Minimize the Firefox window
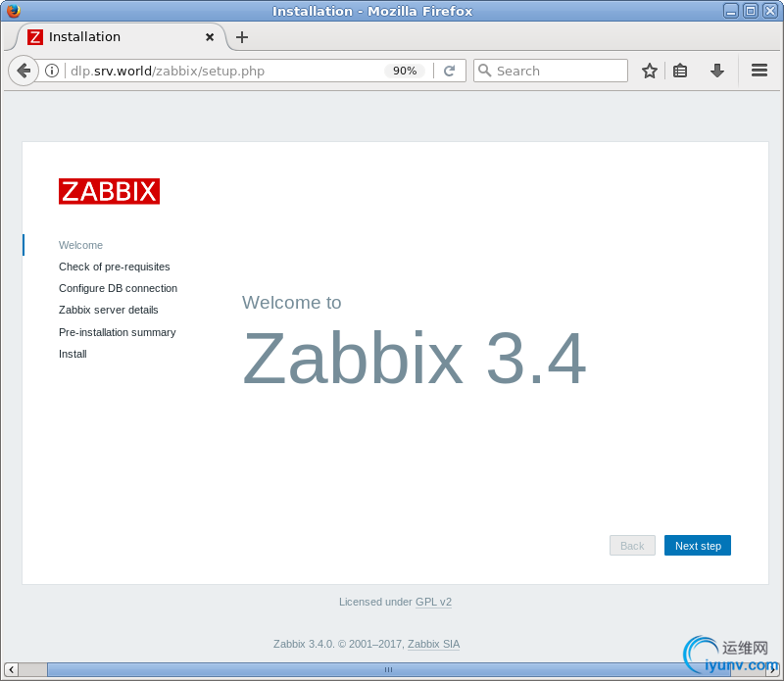Viewport: 784px width, 681px height. click(731, 11)
